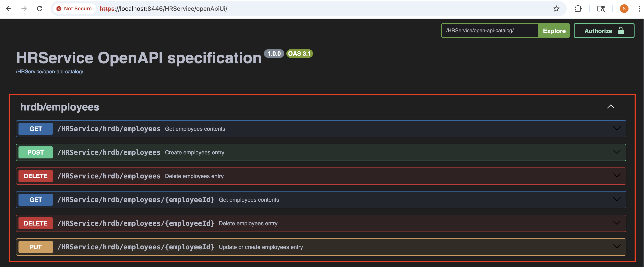The height and width of the screenshot is (267, 644).
Task: Collapse the hrdb/employees section chevron
Action: 611,106
